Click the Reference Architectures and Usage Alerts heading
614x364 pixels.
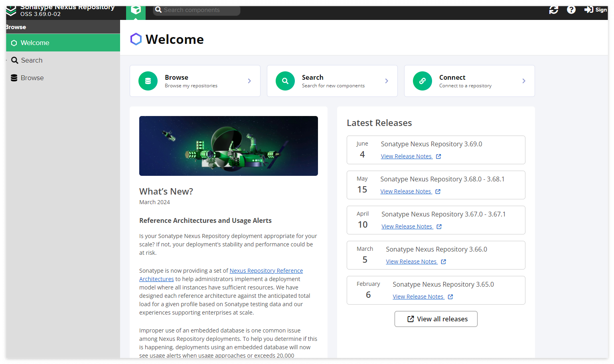click(x=205, y=220)
